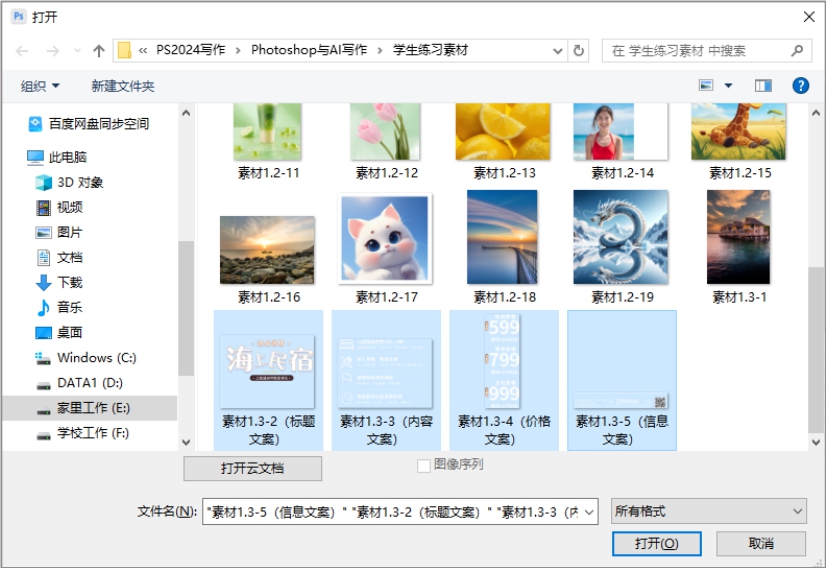The image size is (826, 568).
Task: Select the 学校工作 (F:) drive
Action: click(x=83, y=433)
